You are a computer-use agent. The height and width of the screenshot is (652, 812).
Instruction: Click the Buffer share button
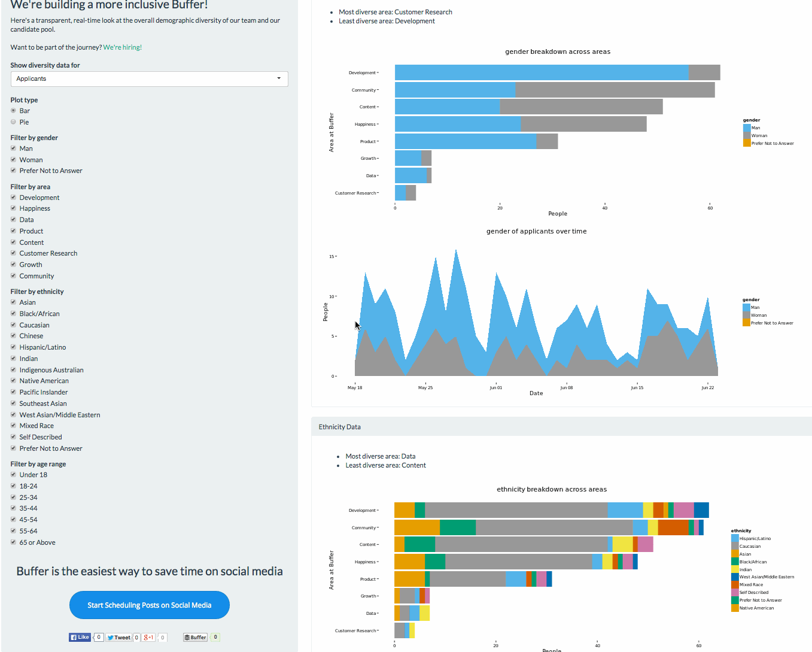(x=195, y=638)
